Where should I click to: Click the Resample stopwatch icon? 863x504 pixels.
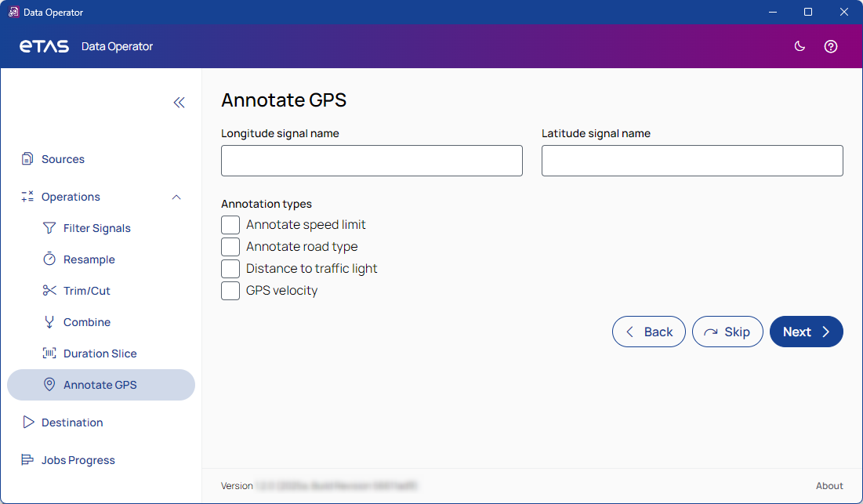pos(49,259)
